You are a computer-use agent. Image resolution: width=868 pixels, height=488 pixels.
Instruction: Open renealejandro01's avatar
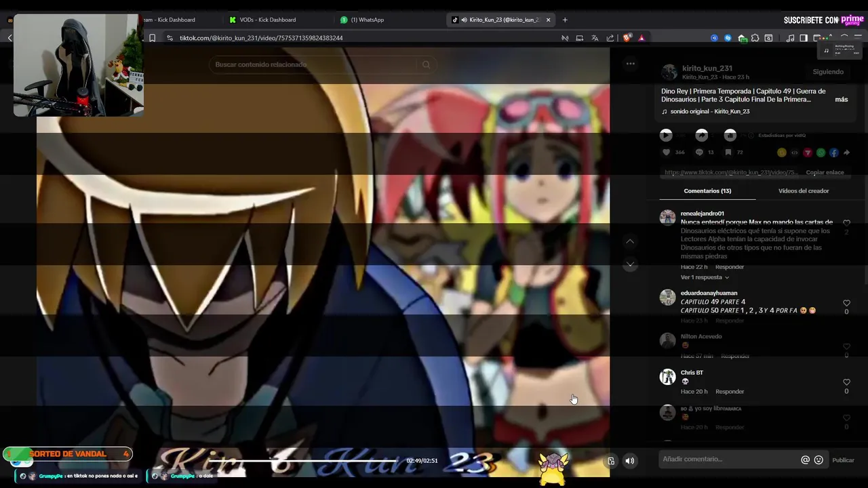click(x=668, y=218)
